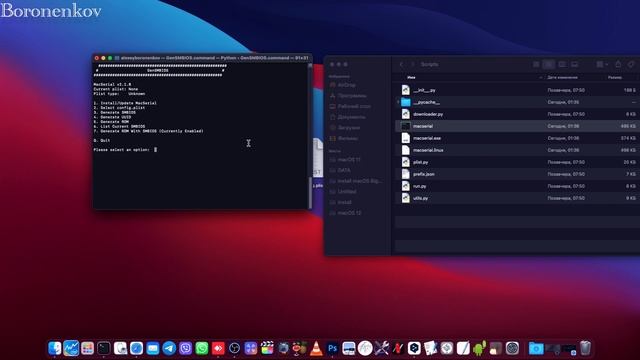Sort Finder list by size column
This screenshot has height=360, width=640.
pos(615,77)
